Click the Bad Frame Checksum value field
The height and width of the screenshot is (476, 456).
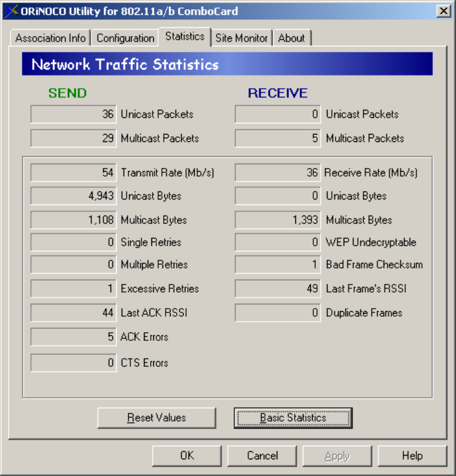tap(277, 264)
